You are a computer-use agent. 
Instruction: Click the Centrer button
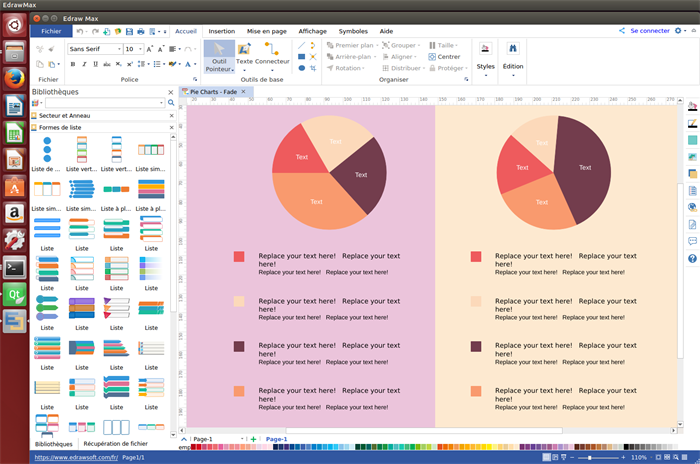pyautogui.click(x=444, y=57)
